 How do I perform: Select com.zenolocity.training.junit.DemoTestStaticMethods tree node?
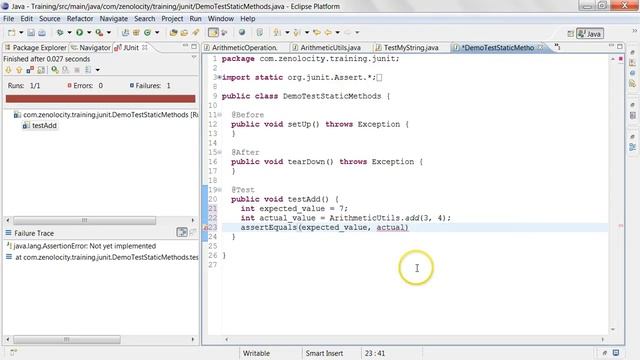pos(106,115)
